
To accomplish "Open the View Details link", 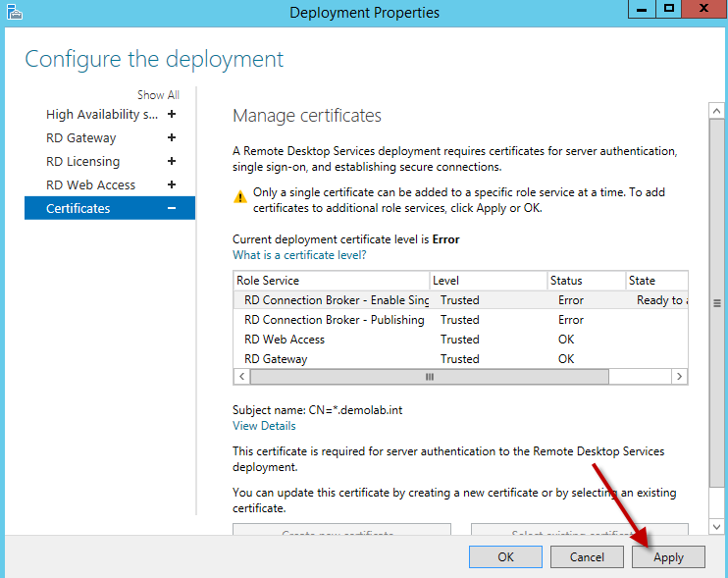I will 264,426.
